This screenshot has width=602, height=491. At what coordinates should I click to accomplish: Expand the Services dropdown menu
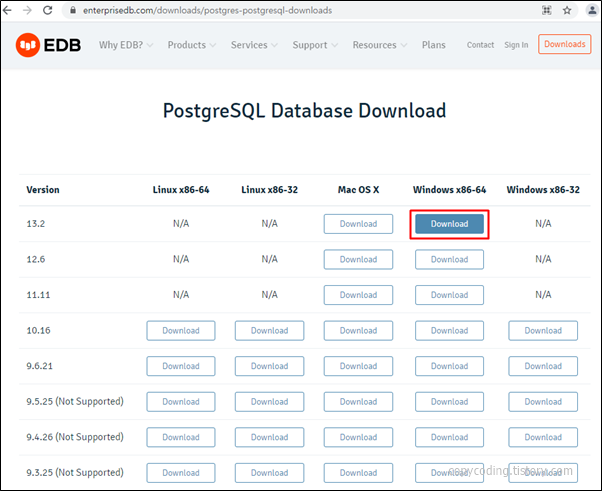[x=254, y=45]
